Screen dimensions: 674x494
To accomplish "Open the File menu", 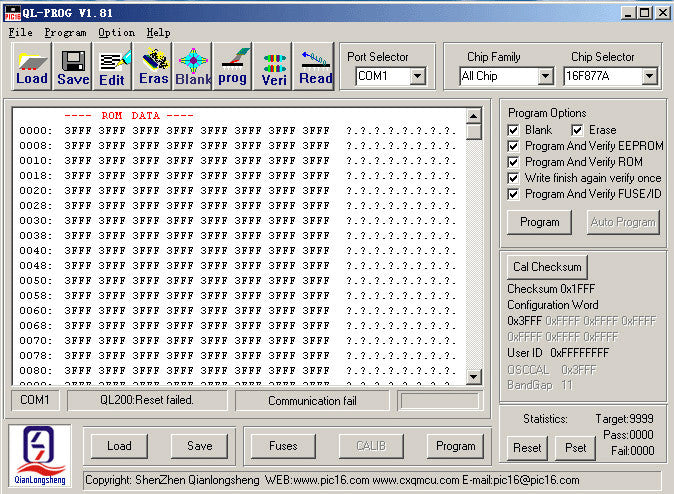I will (x=21, y=32).
